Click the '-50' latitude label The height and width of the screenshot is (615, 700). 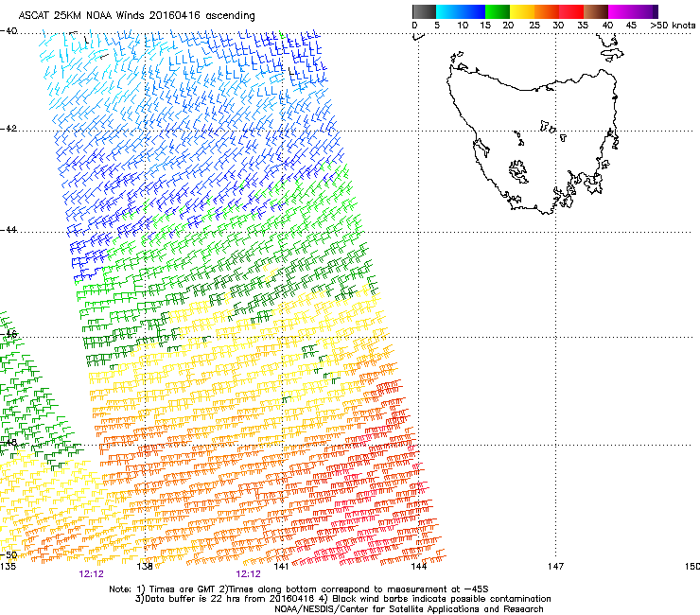[x=9, y=555]
